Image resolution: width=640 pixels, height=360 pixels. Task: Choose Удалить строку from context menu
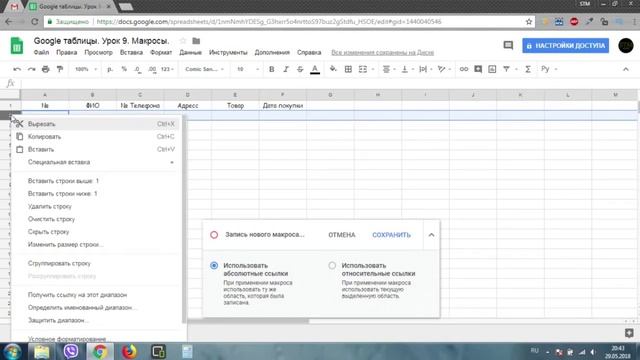98,207
